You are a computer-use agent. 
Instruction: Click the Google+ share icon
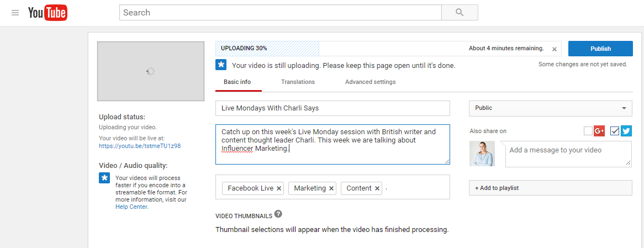click(599, 131)
